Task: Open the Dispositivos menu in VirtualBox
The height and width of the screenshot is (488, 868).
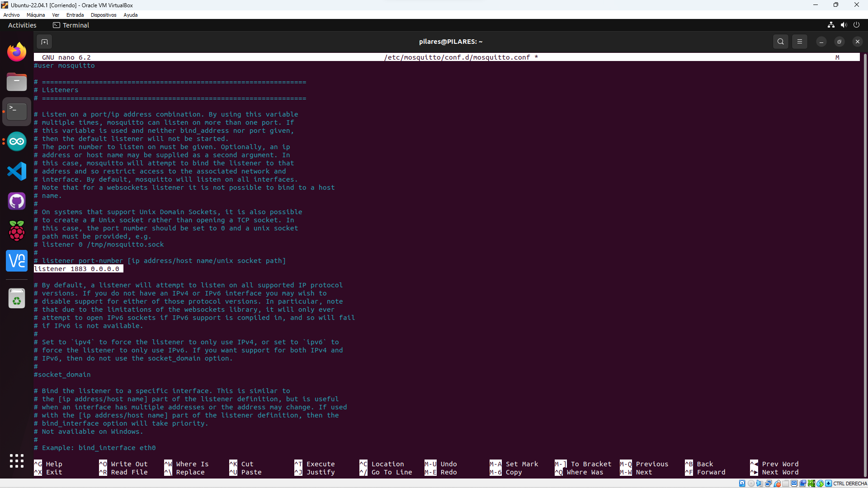Action: tap(104, 15)
